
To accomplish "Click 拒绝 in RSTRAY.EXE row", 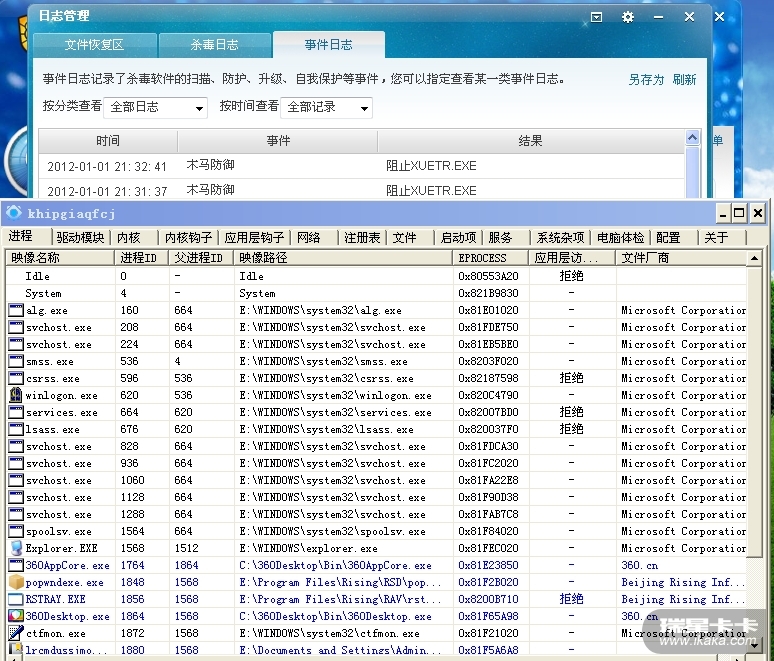I will [x=571, y=599].
